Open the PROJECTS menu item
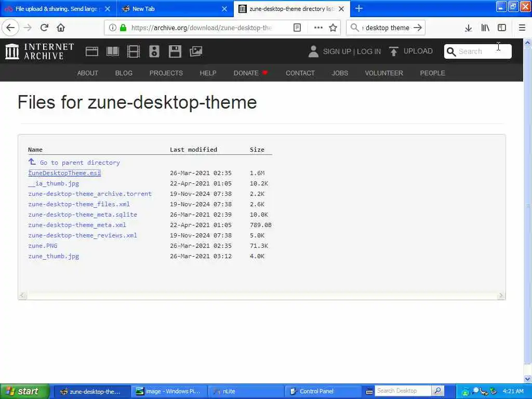The image size is (532, 399). point(166,73)
